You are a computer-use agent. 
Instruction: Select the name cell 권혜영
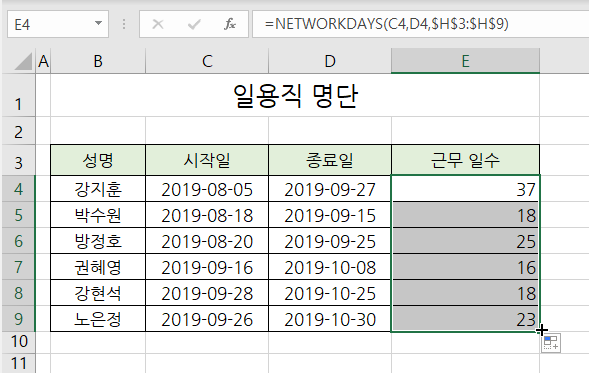(x=98, y=266)
